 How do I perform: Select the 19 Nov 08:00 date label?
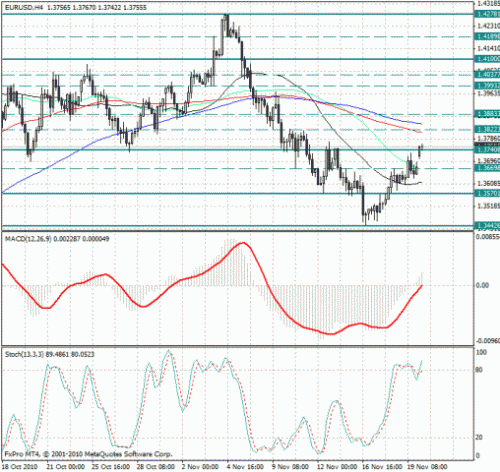point(427,466)
